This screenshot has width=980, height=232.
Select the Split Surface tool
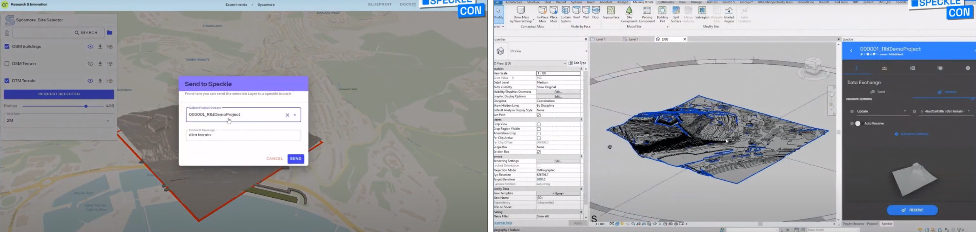point(676,15)
